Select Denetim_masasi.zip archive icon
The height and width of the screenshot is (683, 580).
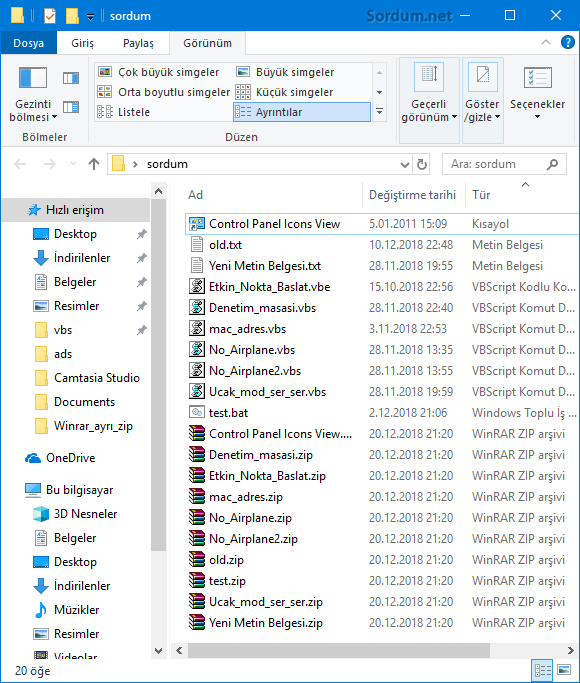197,454
